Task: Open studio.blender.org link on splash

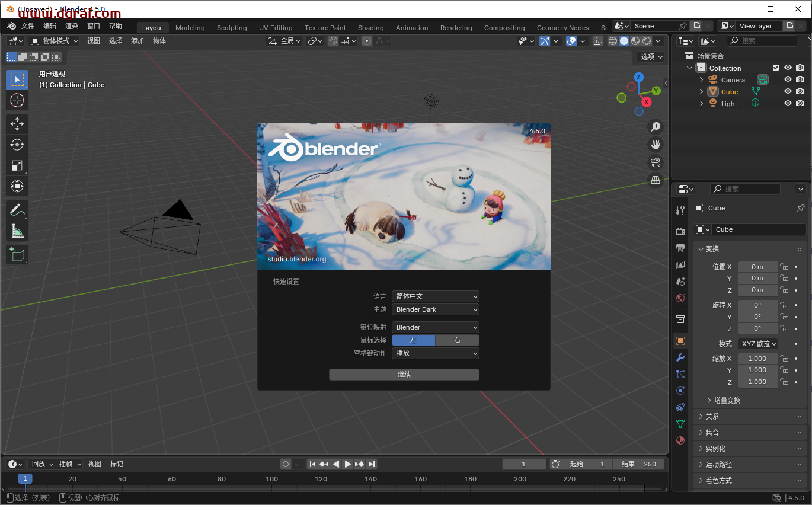Action: [x=297, y=259]
